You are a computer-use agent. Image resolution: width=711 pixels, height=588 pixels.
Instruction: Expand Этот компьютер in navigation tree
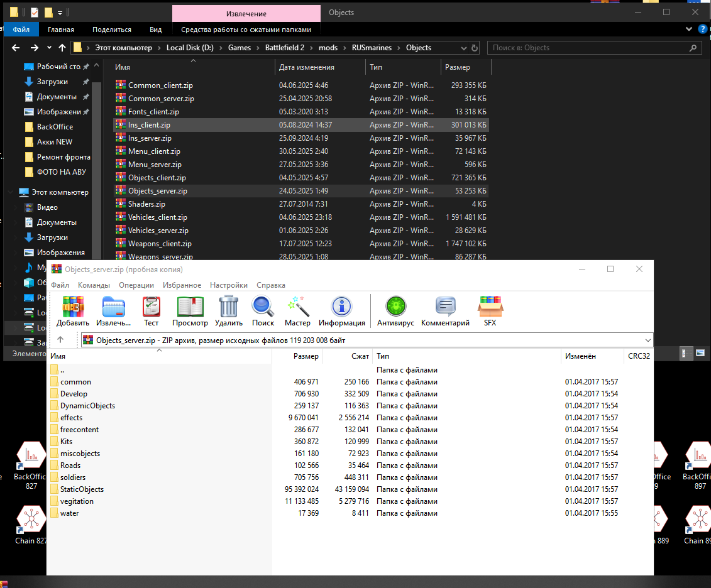click(9, 192)
